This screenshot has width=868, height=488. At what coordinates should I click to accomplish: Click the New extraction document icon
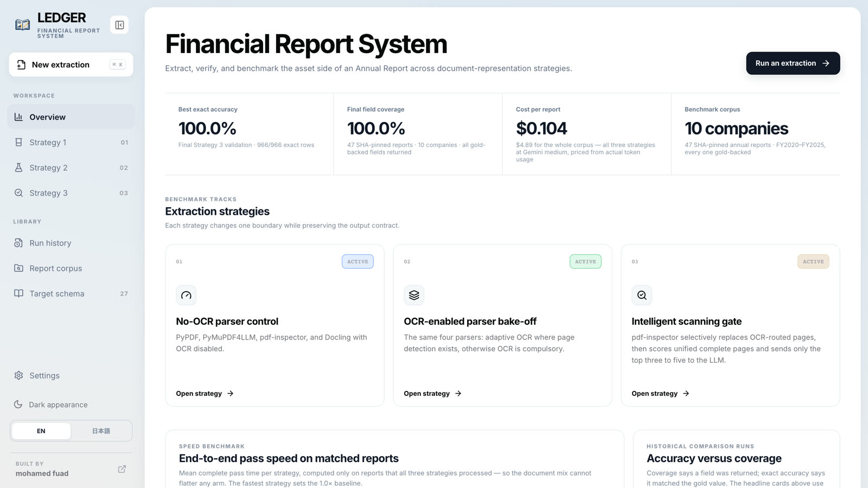(21, 65)
